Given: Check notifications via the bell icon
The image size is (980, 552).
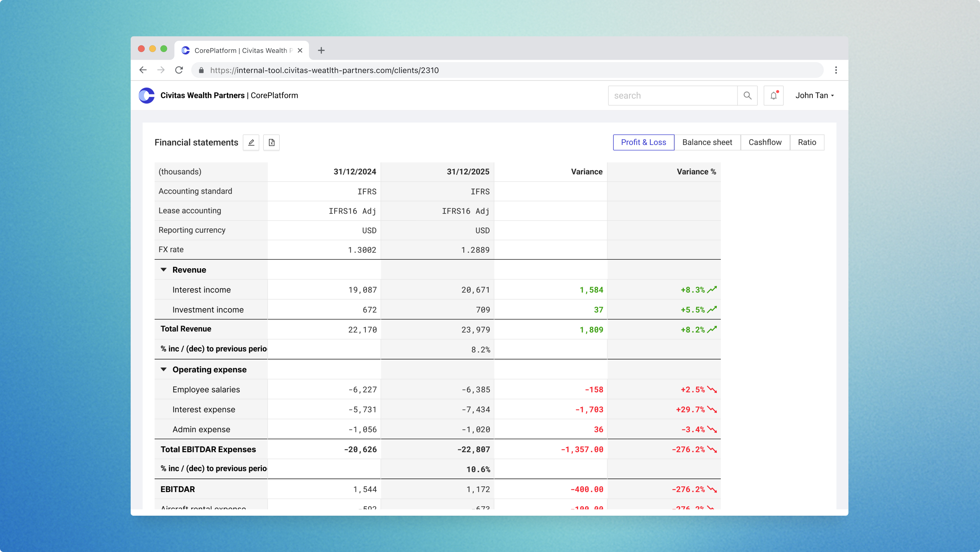Looking at the screenshot, I should [773, 96].
